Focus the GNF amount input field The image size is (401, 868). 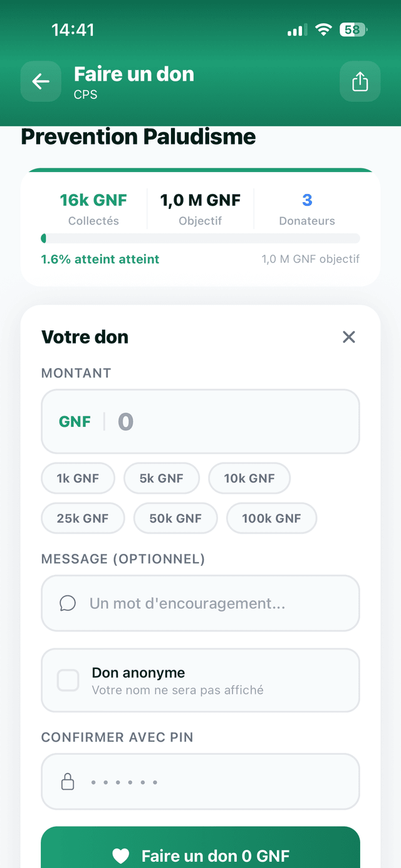click(x=200, y=421)
